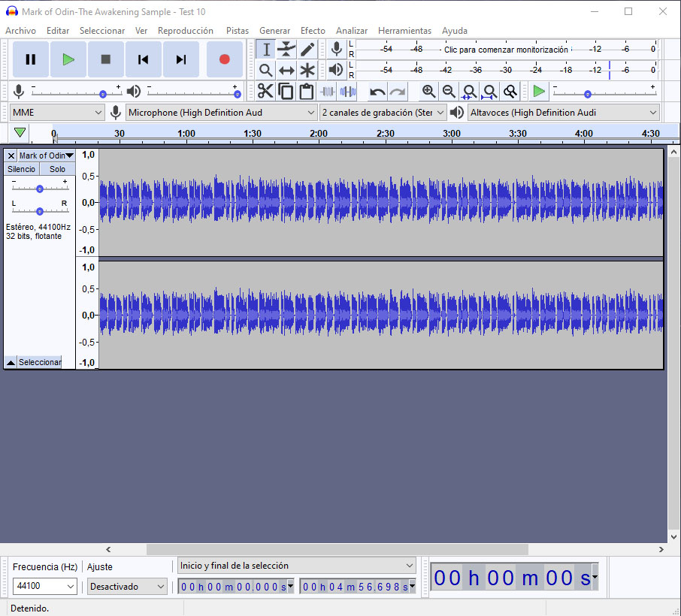This screenshot has width=681, height=616.
Task: Select the Envelope tool
Action: 286,50
